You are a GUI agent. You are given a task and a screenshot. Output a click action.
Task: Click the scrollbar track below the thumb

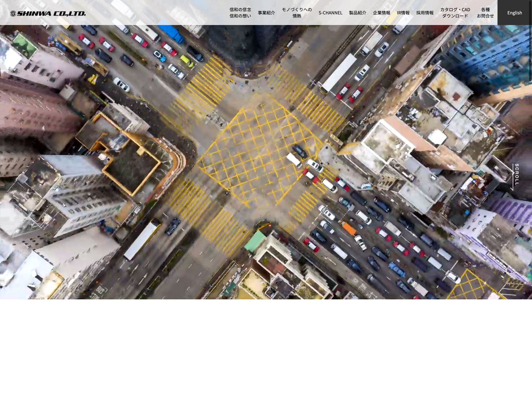pyautogui.click(x=530, y=233)
